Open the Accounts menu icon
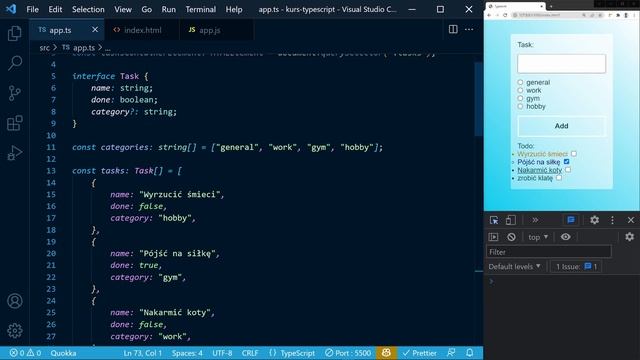The height and width of the screenshot is (360, 640). [x=15, y=301]
